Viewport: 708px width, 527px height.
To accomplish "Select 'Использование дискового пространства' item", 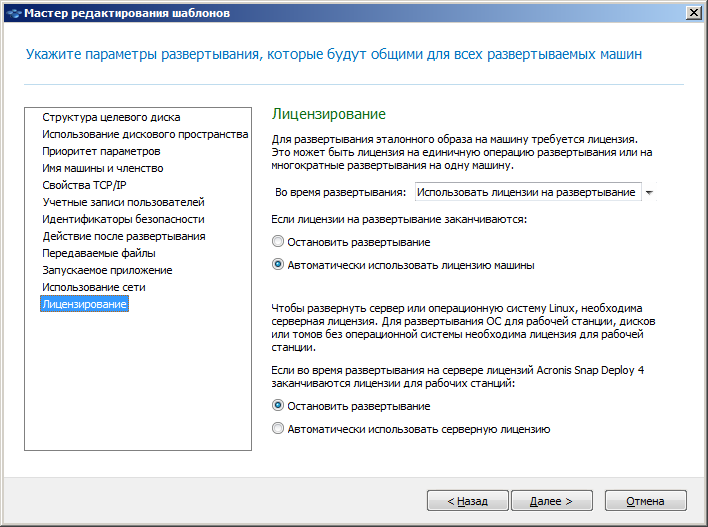I will coord(145,134).
